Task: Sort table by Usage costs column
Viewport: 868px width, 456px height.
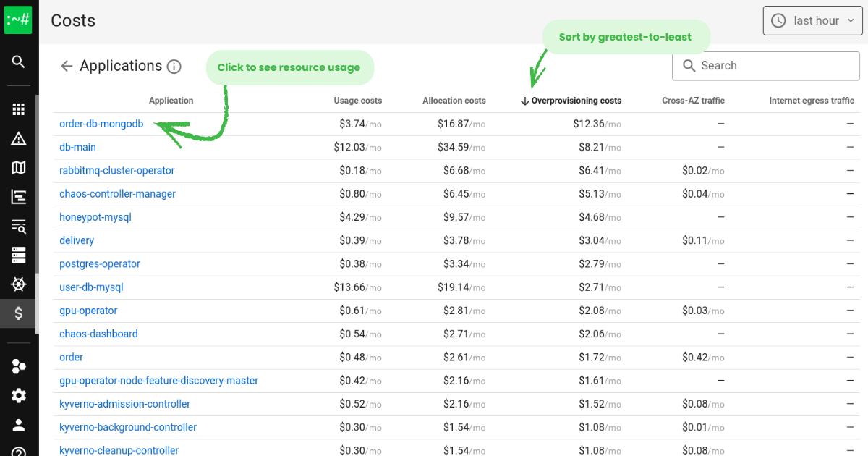Action: coord(357,101)
